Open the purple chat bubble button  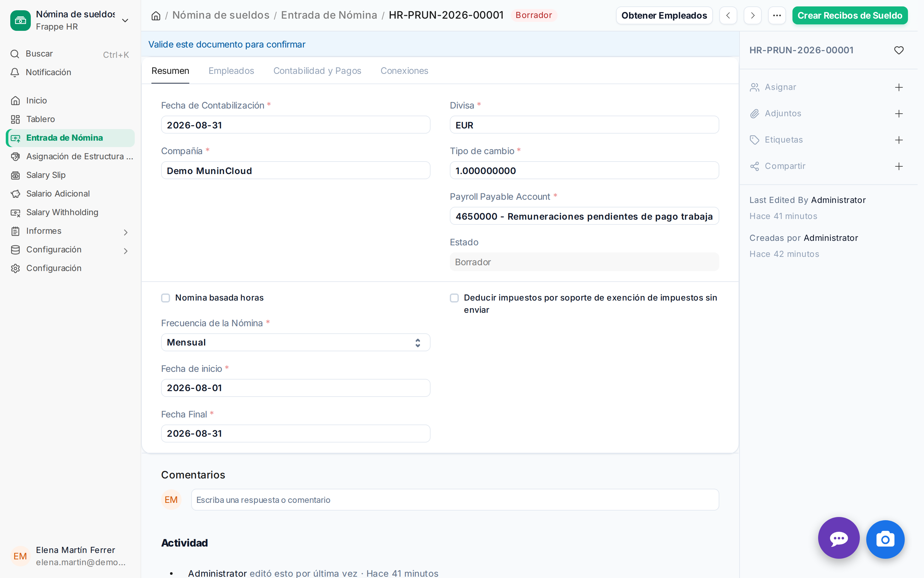[838, 538]
